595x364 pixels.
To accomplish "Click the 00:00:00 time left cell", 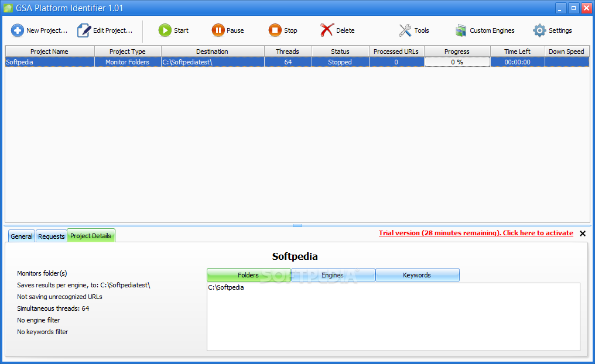I will click(x=517, y=62).
